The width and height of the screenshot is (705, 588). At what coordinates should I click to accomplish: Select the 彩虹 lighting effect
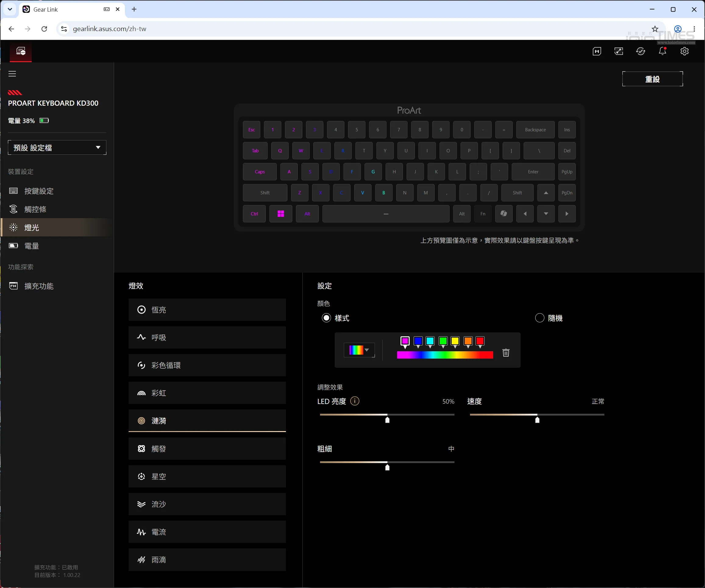tap(207, 393)
